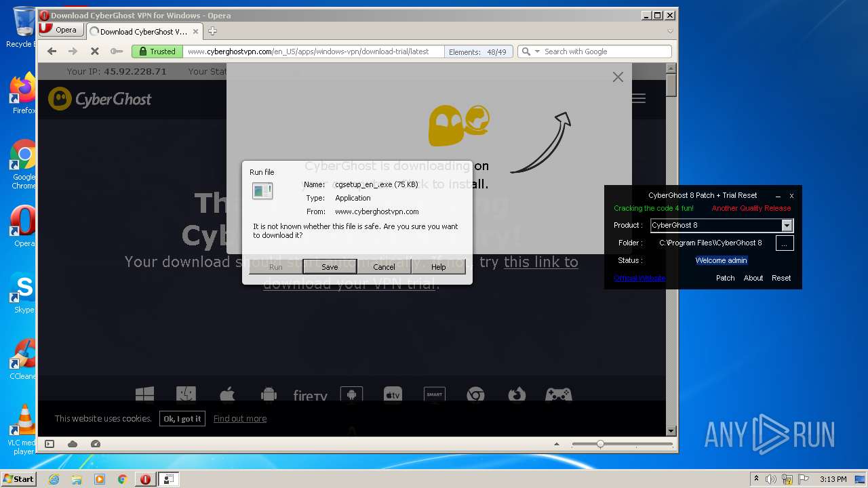868x488 pixels.
Task: Click the Apple TV platform icon
Action: [x=393, y=394]
